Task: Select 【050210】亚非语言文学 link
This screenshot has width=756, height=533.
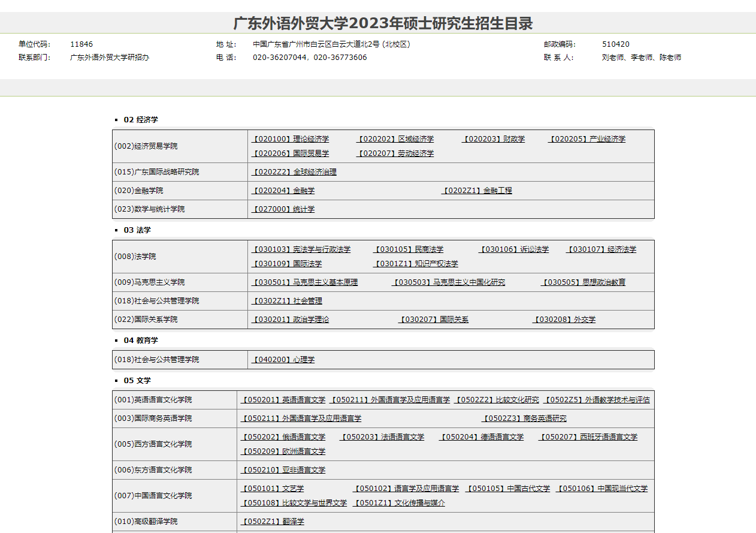Action: click(283, 470)
